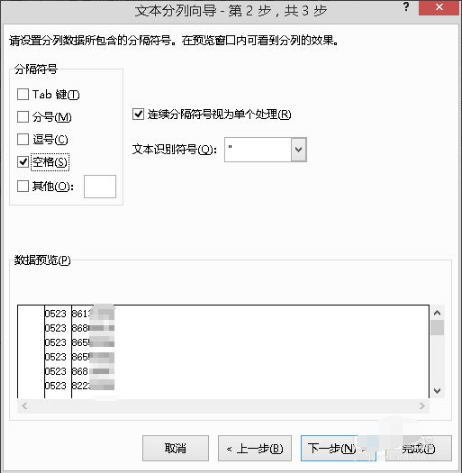Viewport: 462px width, 473px height.
Task: Click the preview scroll up arrow
Action: pyautogui.click(x=437, y=313)
